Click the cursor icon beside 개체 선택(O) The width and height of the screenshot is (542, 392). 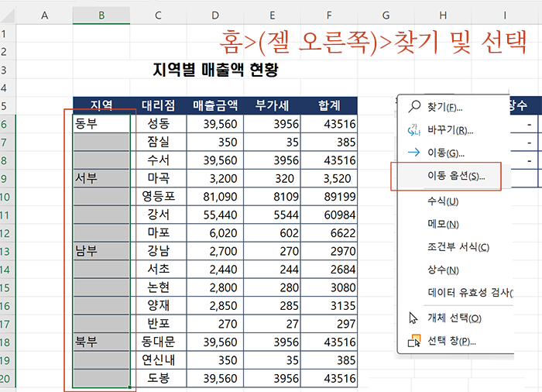pos(413,318)
